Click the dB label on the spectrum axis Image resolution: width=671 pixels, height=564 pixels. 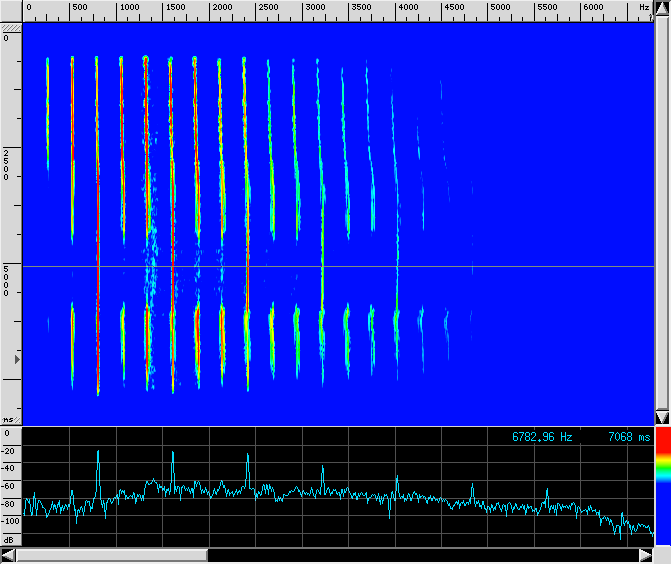coord(9,539)
